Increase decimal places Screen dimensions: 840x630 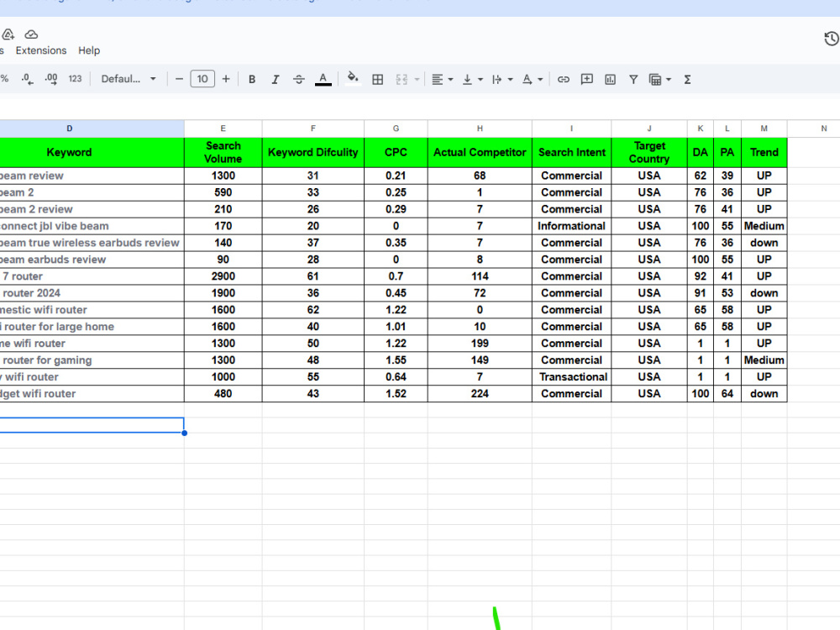(51, 79)
